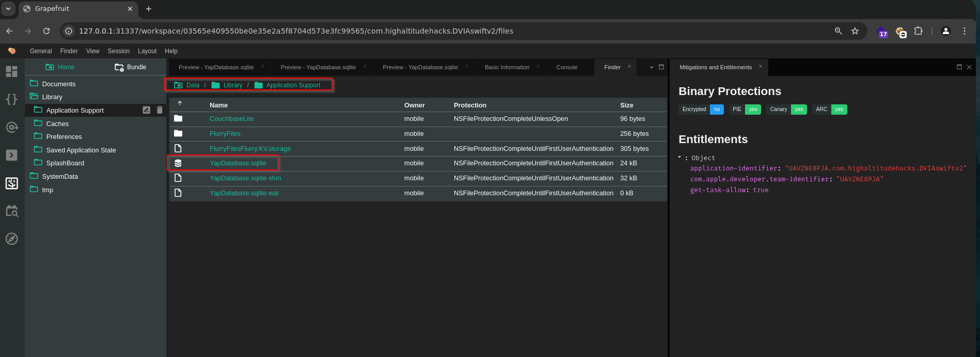The width and height of the screenshot is (980, 357).
Task: Bookmark this page with the star icon
Action: click(x=855, y=31)
